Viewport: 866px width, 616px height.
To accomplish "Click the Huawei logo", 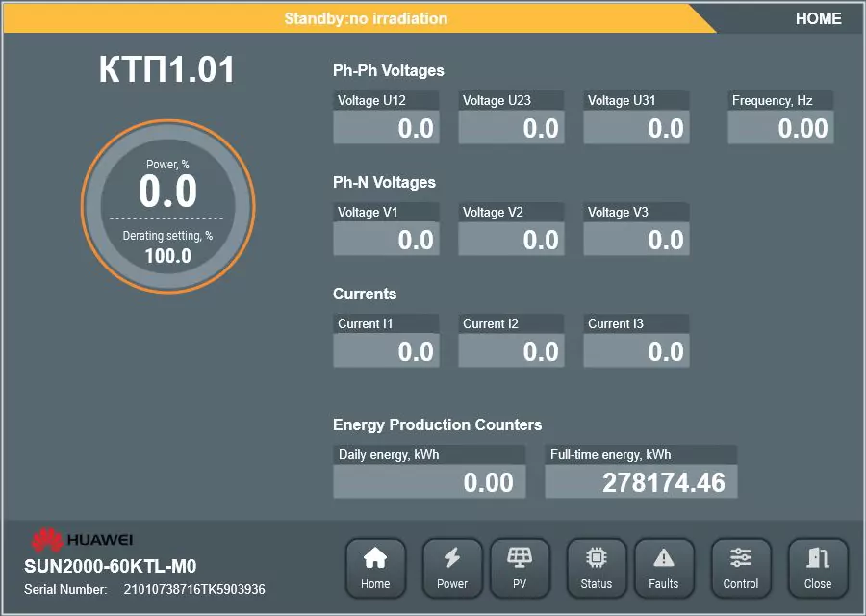I will coord(82,540).
